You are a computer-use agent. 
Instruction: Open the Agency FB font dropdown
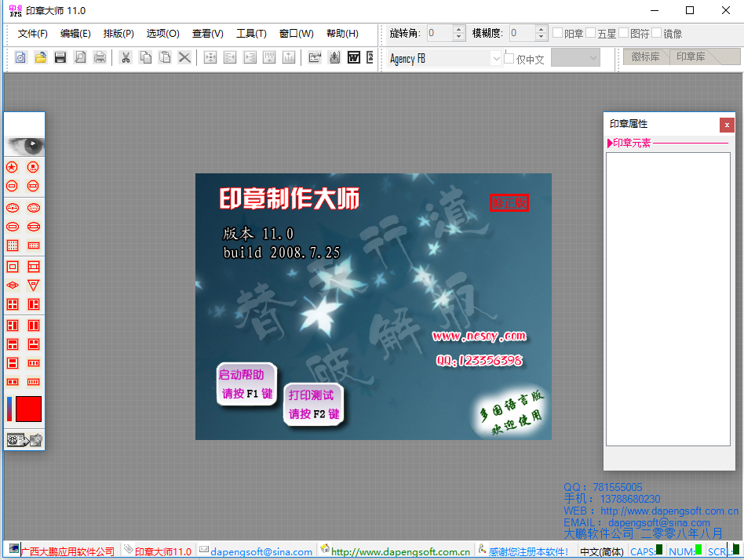tap(496, 58)
